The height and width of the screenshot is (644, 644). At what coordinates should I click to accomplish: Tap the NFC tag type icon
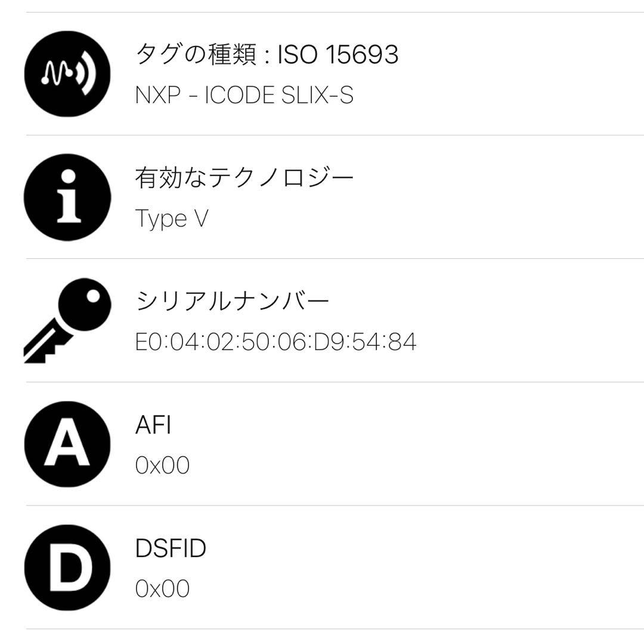click(67, 74)
